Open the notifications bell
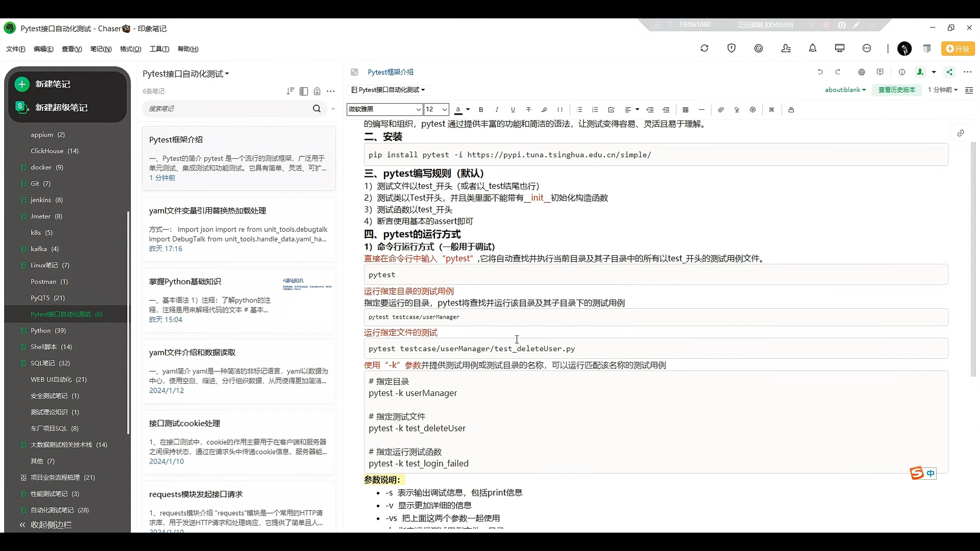This screenshot has height=551, width=980. [x=813, y=48]
